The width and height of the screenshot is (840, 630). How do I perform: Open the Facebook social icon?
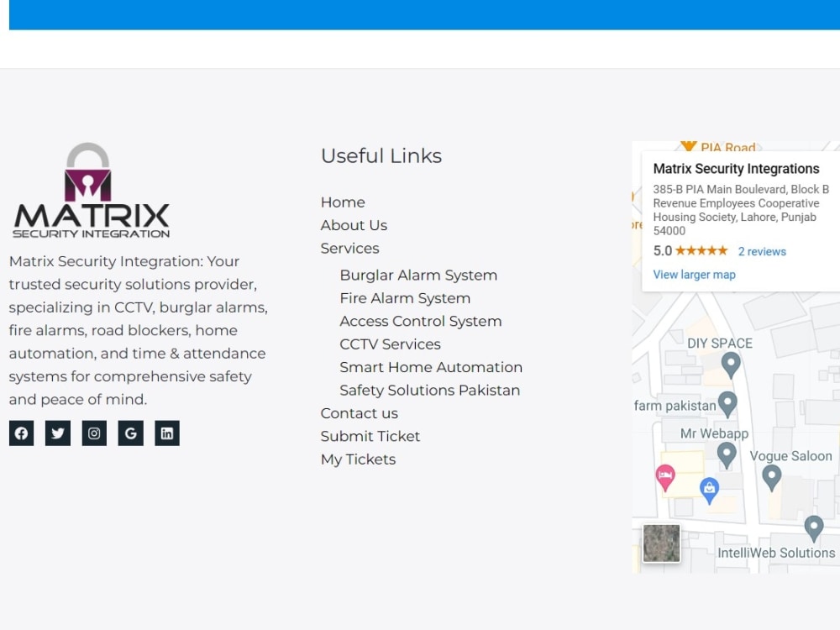tap(22, 433)
